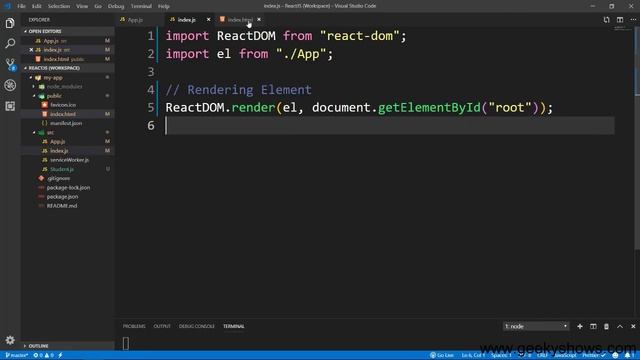Open the Selection menu
Screen dimensions: 640x360
pyautogui.click(x=59, y=6)
